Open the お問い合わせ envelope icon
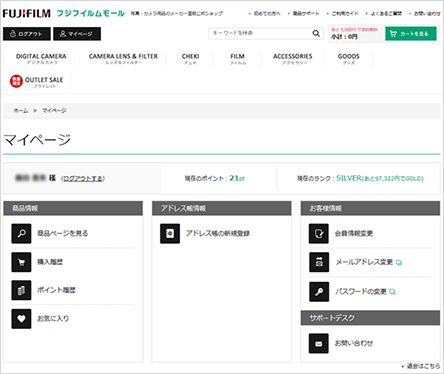The image size is (444, 374). coord(319,343)
